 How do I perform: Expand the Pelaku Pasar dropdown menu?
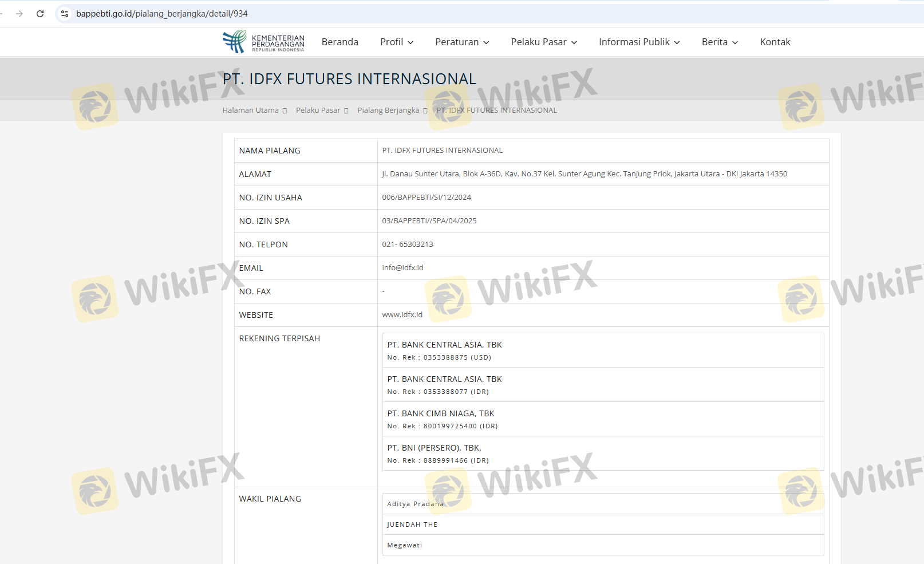544,42
